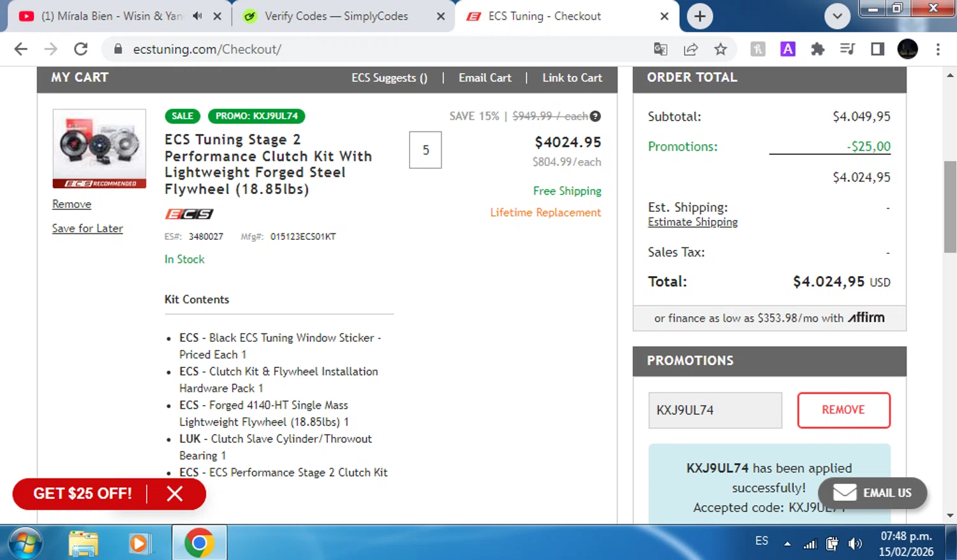
Task: Open the media control playlist icon
Action: click(x=847, y=49)
